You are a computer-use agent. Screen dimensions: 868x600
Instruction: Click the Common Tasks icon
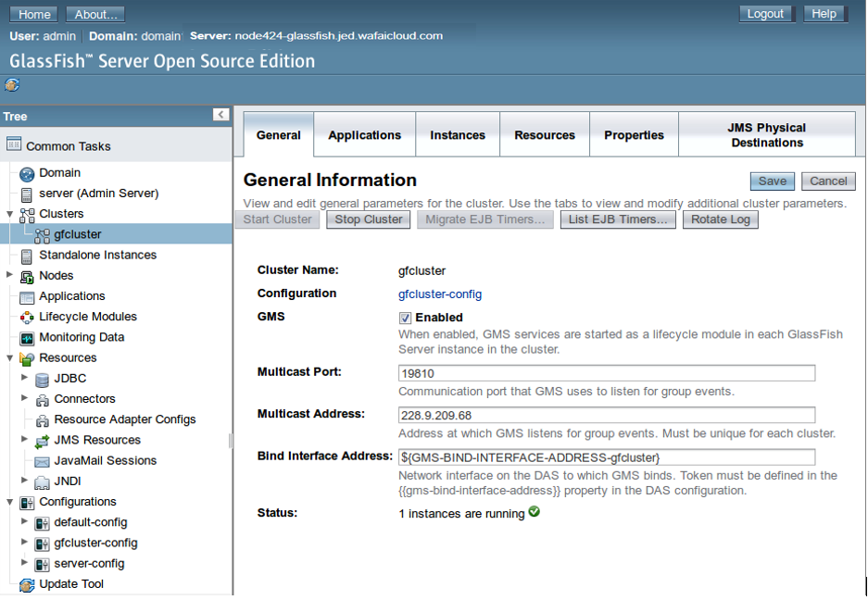[x=14, y=144]
